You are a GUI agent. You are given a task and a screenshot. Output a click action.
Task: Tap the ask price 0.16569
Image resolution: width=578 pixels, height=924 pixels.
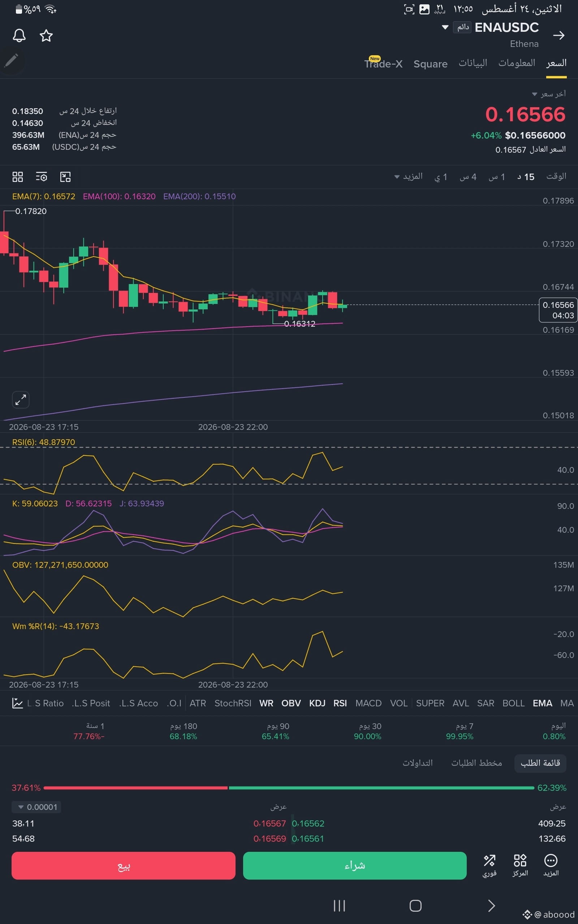(x=269, y=839)
